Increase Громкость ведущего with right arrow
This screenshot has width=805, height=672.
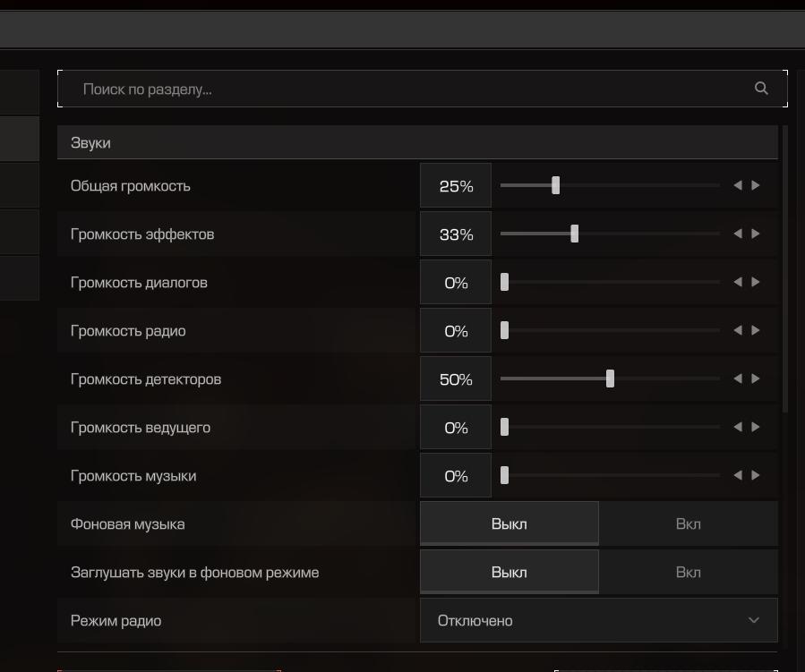pos(756,427)
